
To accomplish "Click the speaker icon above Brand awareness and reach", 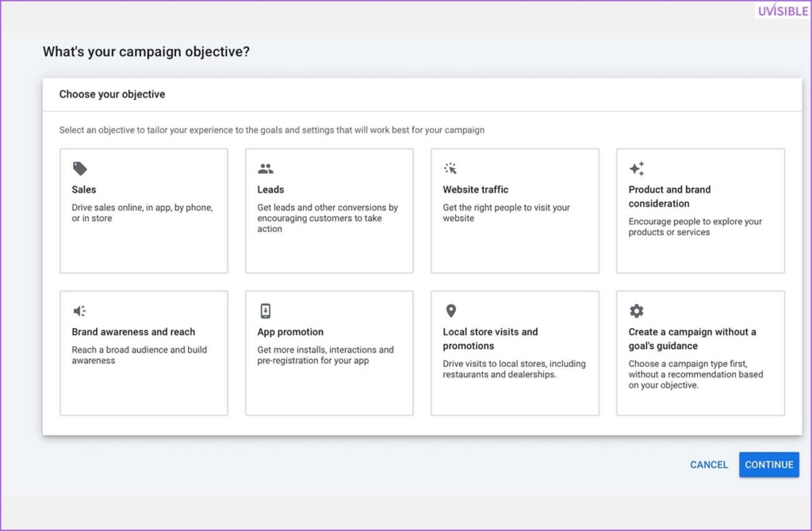I will point(79,310).
